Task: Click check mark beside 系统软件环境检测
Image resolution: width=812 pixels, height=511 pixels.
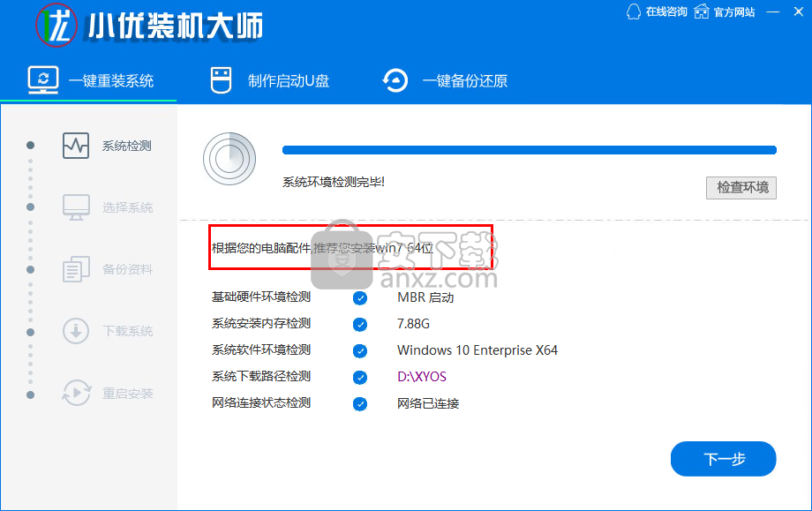Action: [x=360, y=350]
